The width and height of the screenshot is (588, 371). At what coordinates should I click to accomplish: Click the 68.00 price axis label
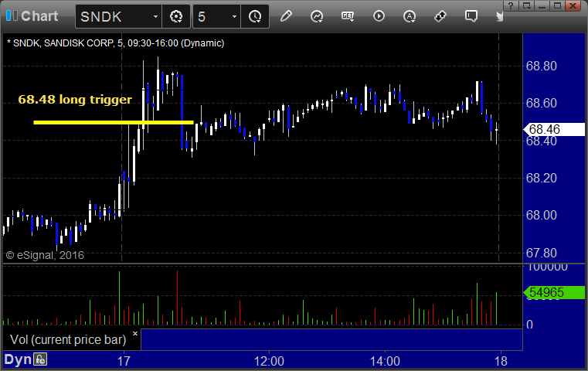541,215
